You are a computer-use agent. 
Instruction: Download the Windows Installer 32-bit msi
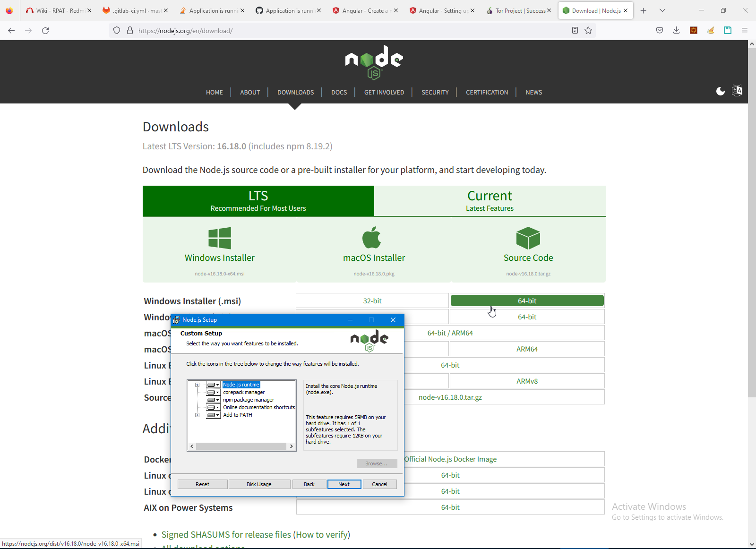coord(372,301)
